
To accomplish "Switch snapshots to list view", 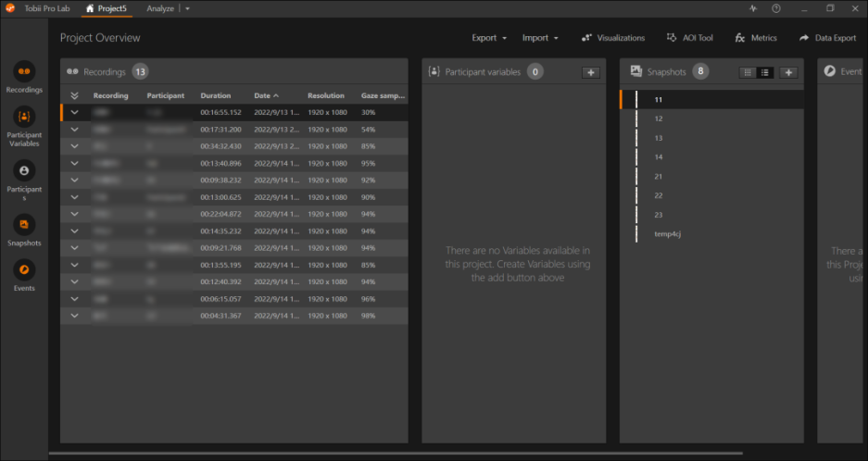I will tap(765, 72).
